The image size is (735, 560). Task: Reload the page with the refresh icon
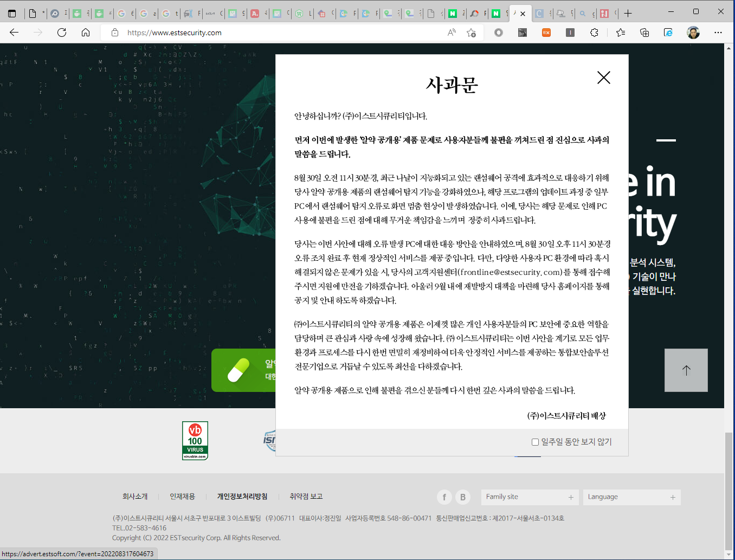[x=62, y=33]
